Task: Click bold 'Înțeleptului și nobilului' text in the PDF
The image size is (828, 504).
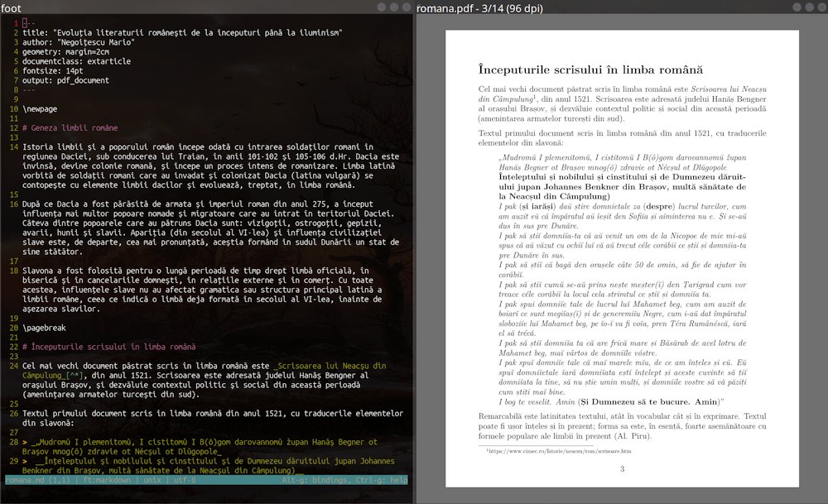Action: click(623, 187)
